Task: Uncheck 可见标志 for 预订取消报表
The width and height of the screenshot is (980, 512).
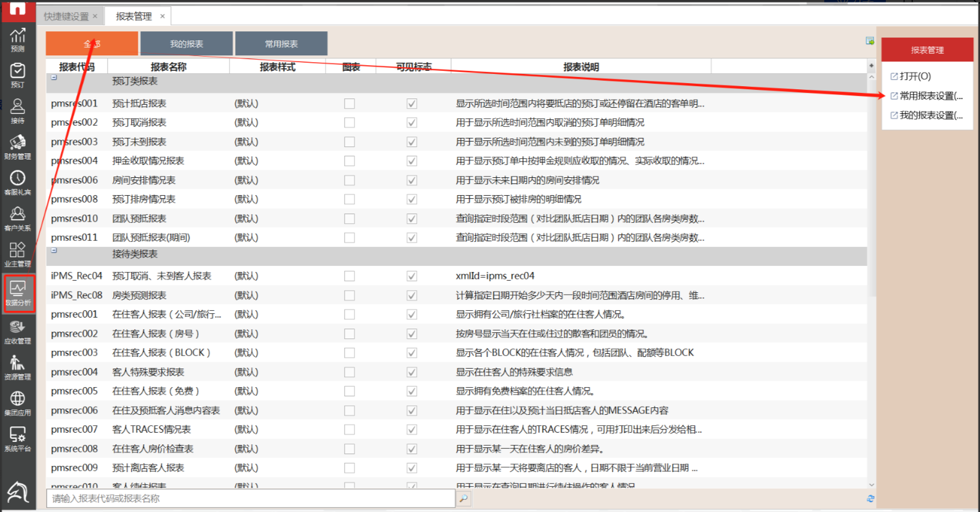Action: click(x=412, y=123)
